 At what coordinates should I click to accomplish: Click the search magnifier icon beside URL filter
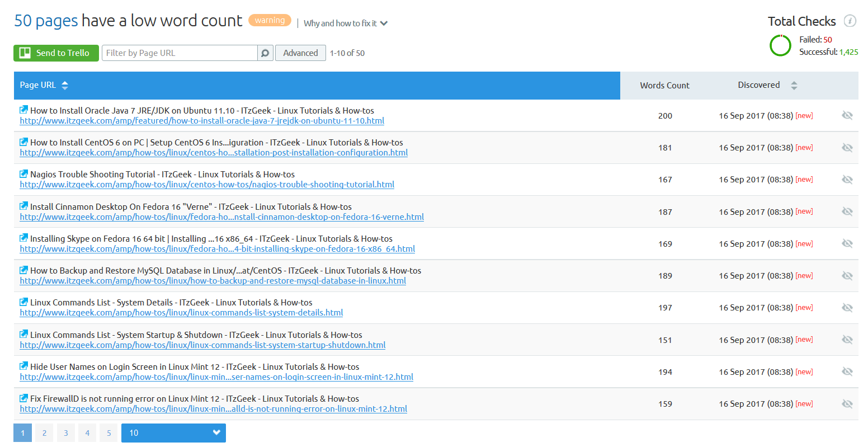point(265,53)
